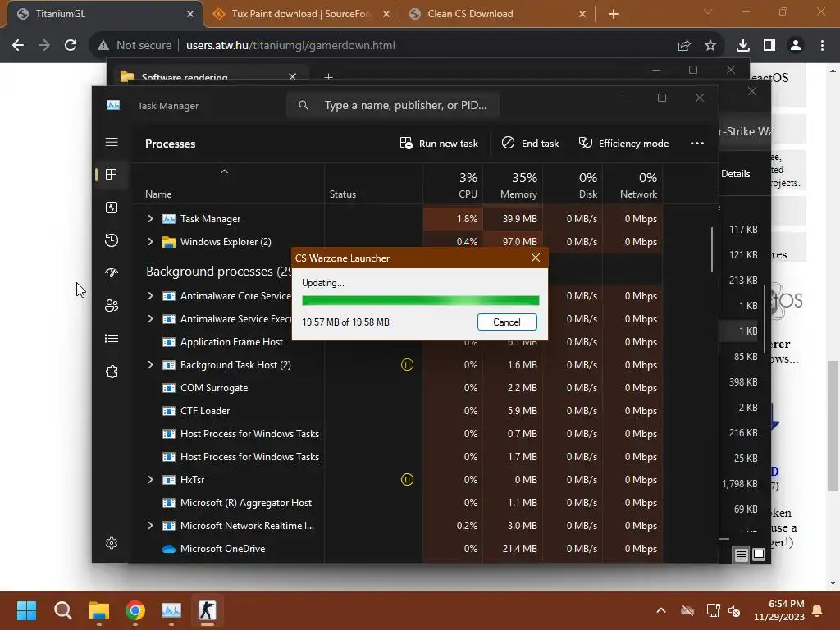Viewport: 840px width, 630px height.
Task: Toggle Chrome side panel
Action: [769, 46]
